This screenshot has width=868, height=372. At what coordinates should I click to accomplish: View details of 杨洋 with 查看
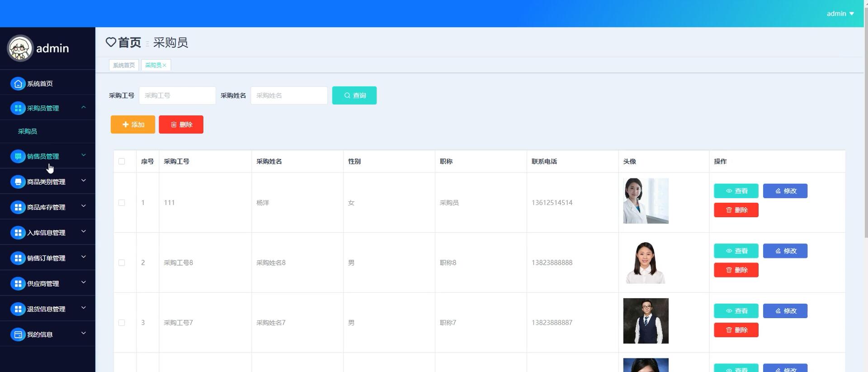click(x=736, y=191)
